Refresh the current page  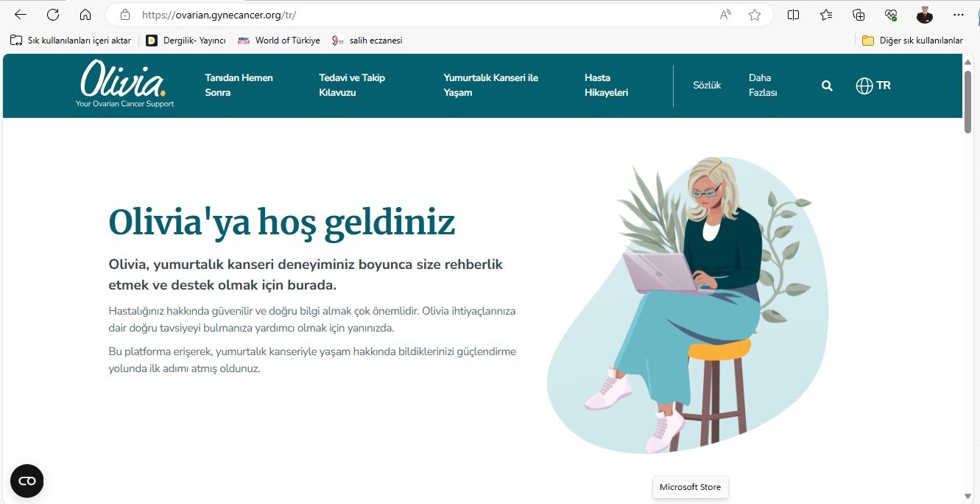point(53,15)
